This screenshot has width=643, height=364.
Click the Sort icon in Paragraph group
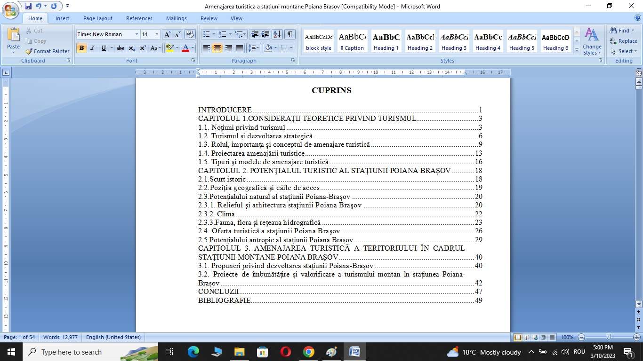coord(277,34)
